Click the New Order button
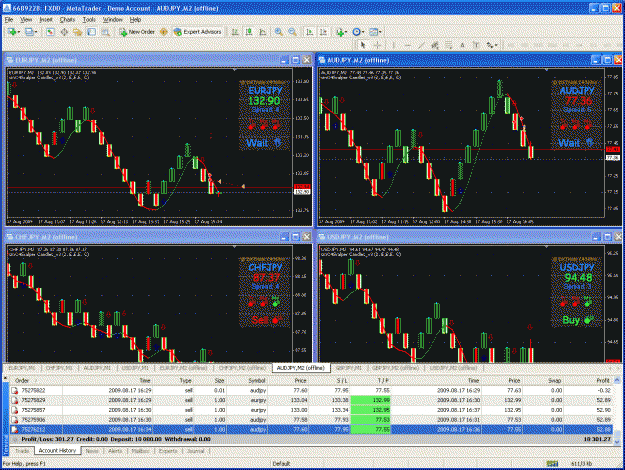This screenshot has height=470, width=625. [x=137, y=32]
